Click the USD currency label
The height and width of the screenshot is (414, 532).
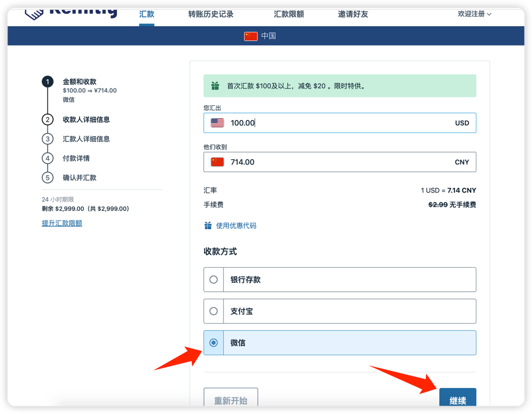(x=462, y=123)
